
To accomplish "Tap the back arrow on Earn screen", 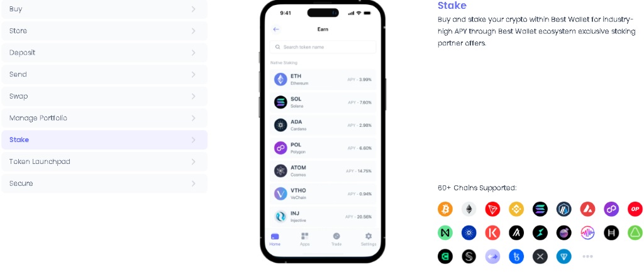I will 276,29.
